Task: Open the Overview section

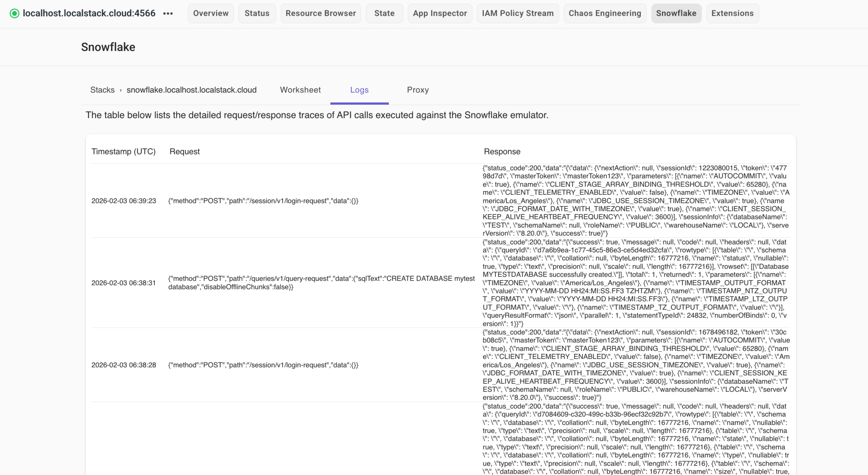Action: point(210,13)
